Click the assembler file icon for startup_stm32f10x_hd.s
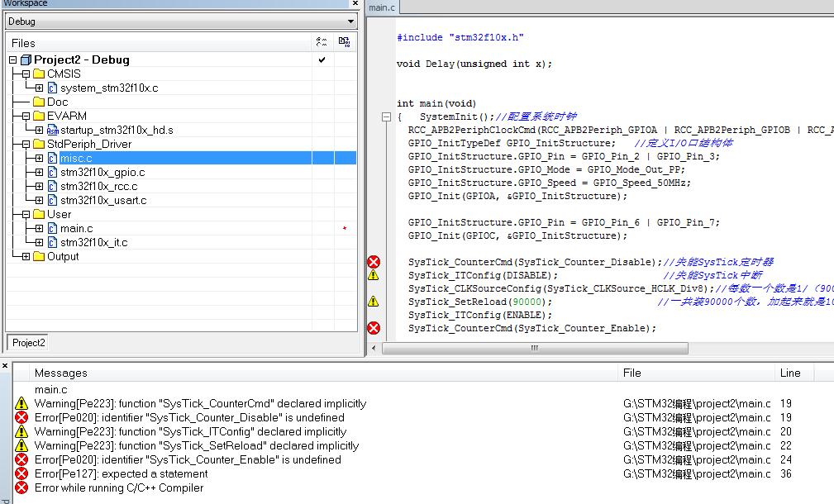 (52, 131)
